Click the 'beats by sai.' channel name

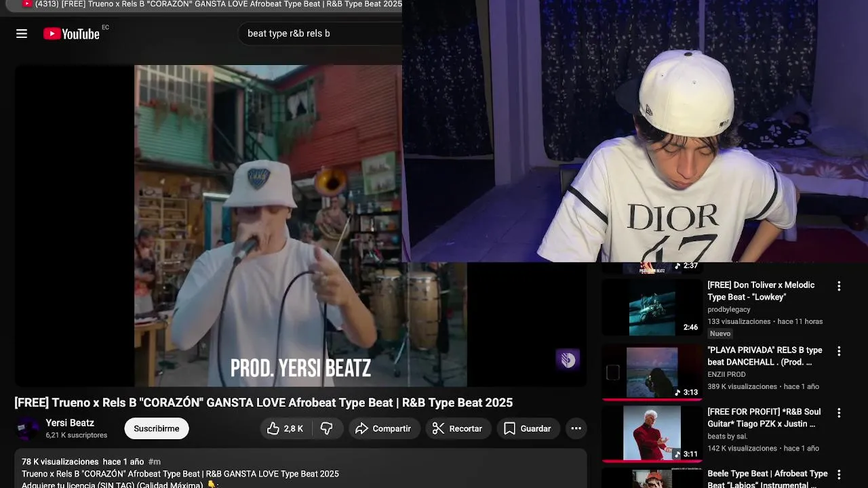(x=727, y=436)
